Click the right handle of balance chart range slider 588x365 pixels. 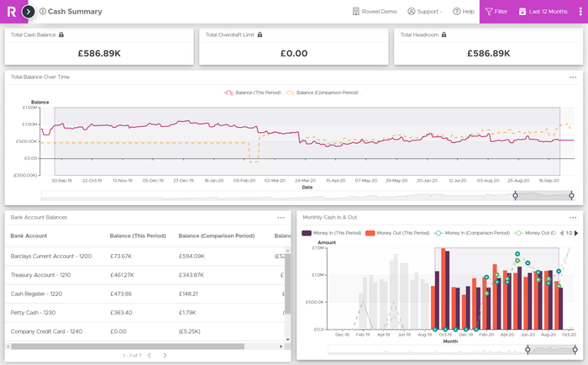point(571,195)
